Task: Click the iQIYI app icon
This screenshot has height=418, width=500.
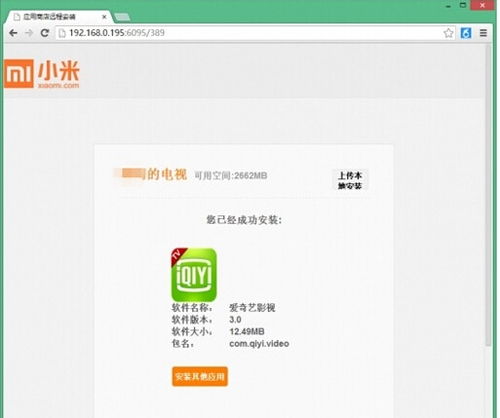Action: [x=194, y=275]
